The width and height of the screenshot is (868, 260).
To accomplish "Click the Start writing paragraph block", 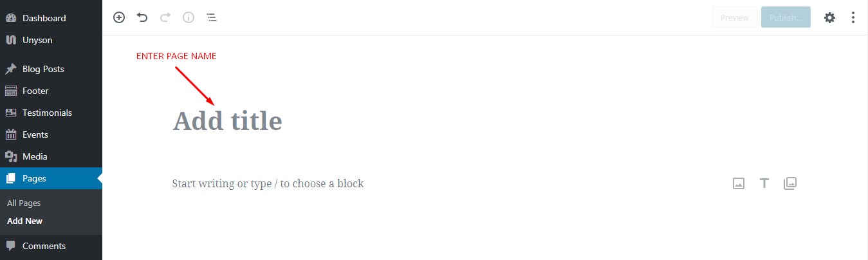I will (268, 183).
